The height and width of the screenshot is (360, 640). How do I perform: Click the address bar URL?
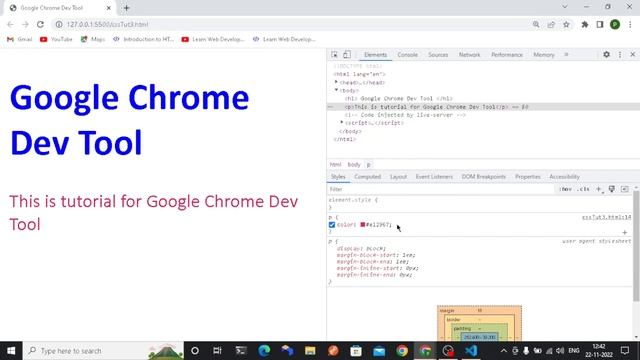[107, 24]
